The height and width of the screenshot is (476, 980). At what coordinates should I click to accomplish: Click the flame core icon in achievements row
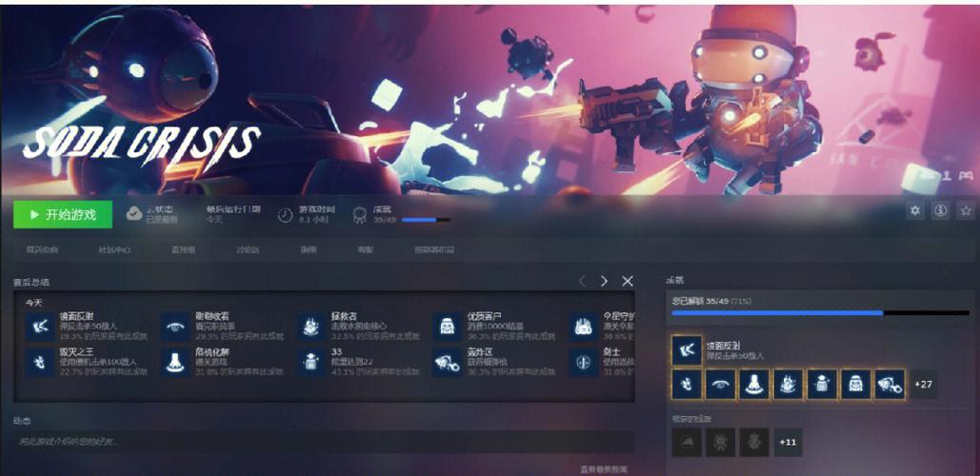789,385
